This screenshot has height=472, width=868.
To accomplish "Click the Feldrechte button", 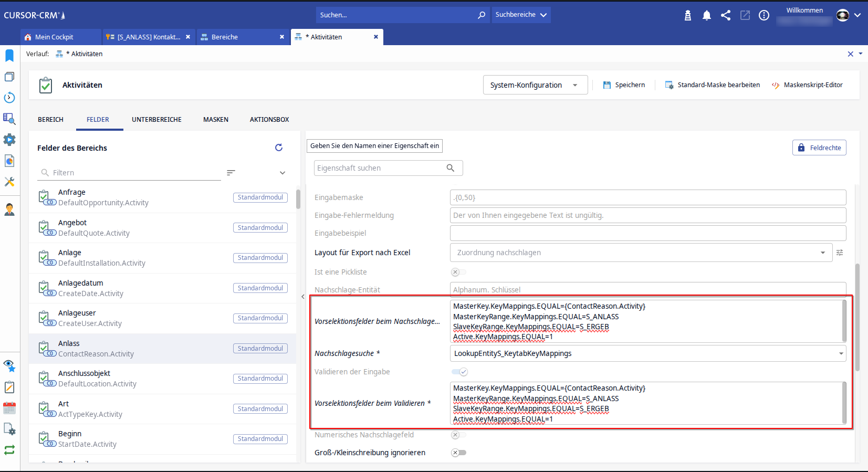I will click(x=819, y=148).
